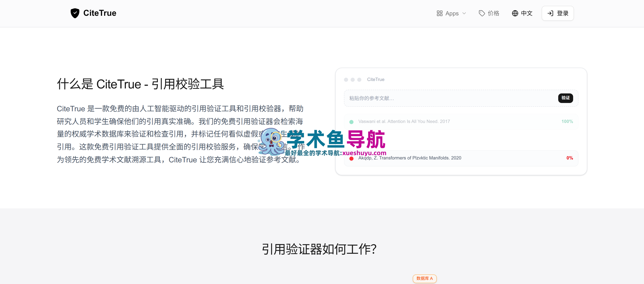644x284 pixels.
Task: Open the 价格 pricing page
Action: coord(493,13)
